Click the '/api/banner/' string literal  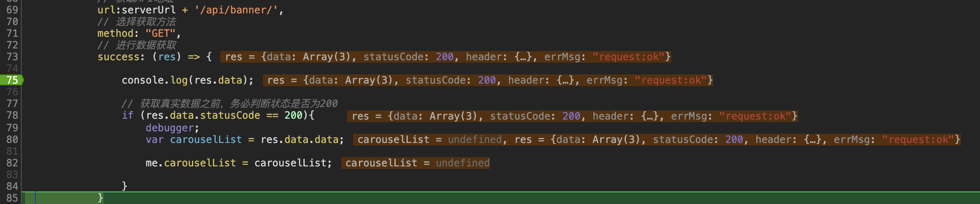[236, 10]
